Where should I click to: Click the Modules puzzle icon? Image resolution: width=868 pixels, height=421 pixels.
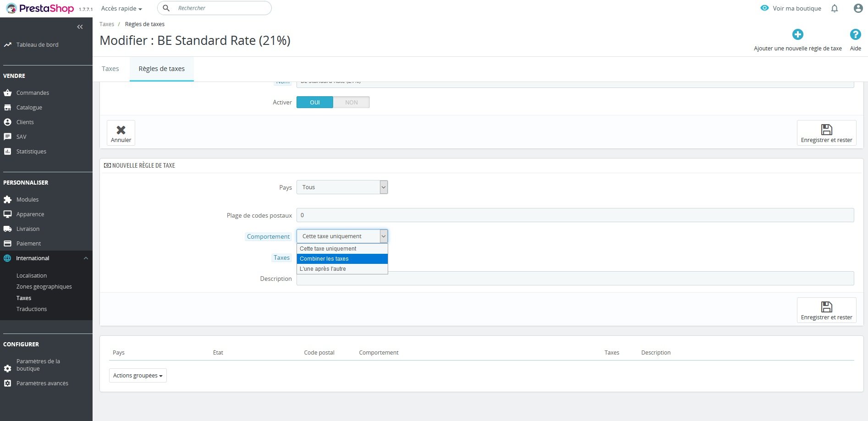[x=7, y=199]
